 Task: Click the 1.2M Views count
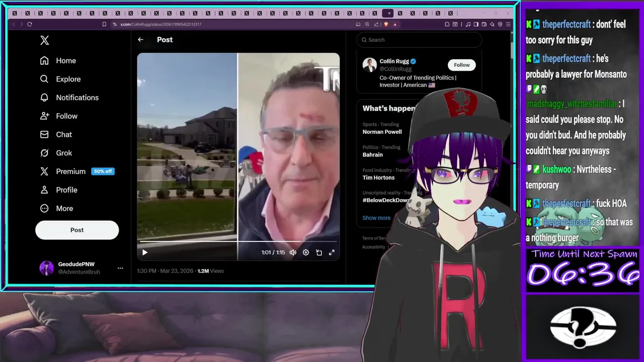(210, 271)
